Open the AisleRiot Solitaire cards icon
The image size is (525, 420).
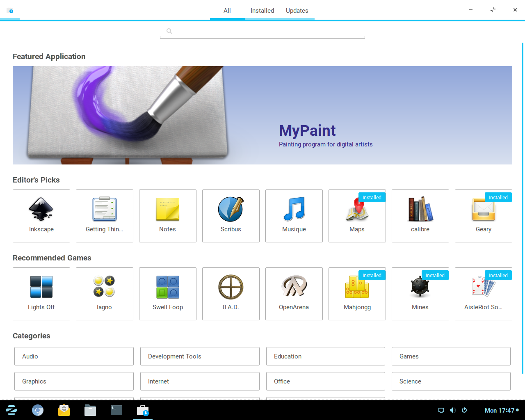point(484,287)
